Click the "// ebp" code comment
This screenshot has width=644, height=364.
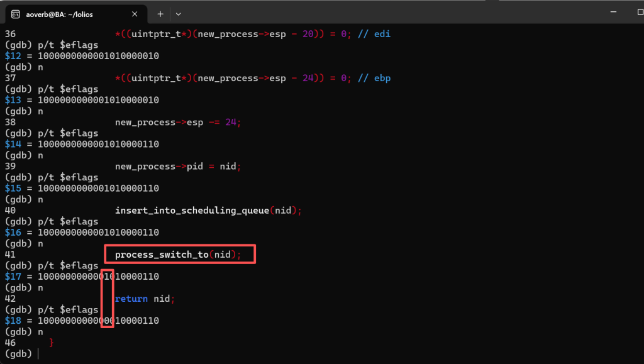(x=375, y=78)
